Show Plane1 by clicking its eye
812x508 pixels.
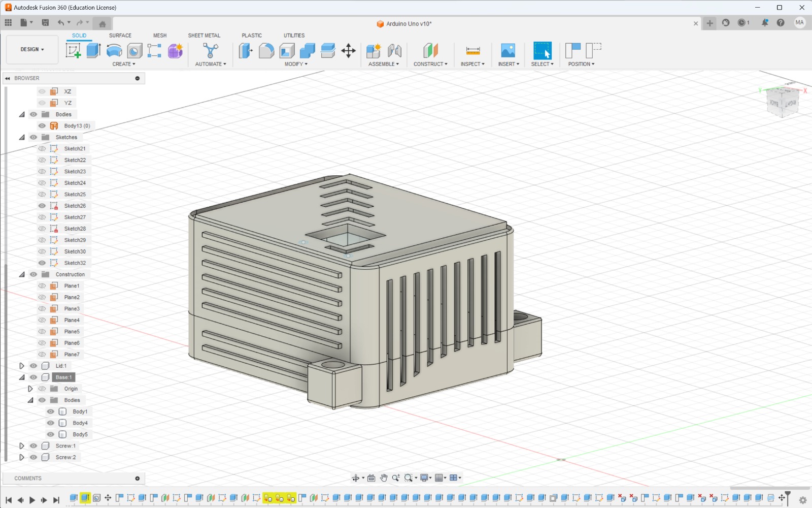click(x=42, y=286)
